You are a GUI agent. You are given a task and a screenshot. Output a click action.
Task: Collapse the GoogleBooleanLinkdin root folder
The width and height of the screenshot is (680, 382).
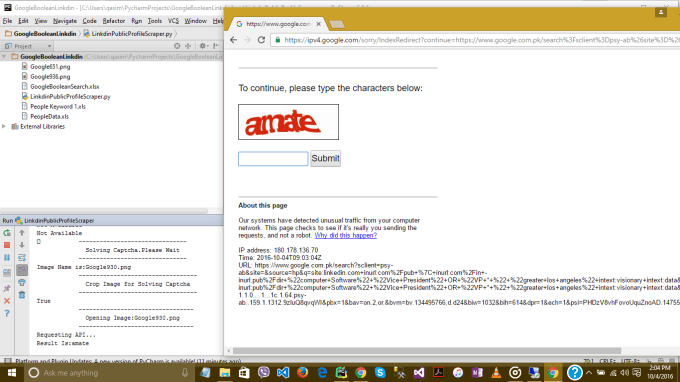coord(4,56)
